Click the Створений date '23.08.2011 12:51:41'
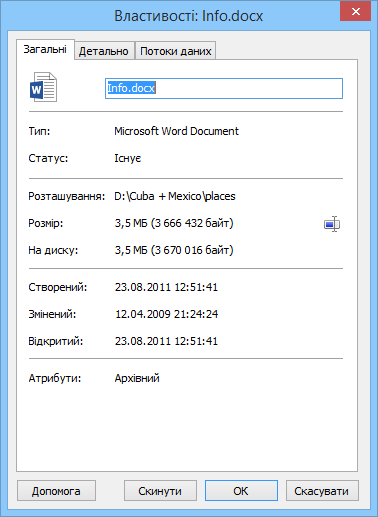378x517 pixels. coord(166,287)
